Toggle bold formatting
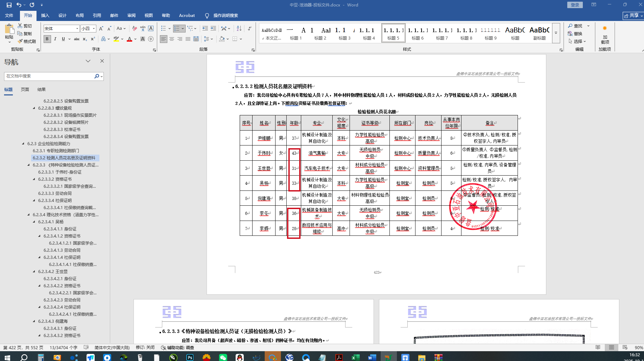Image resolution: width=644 pixels, height=361 pixels. (47, 39)
